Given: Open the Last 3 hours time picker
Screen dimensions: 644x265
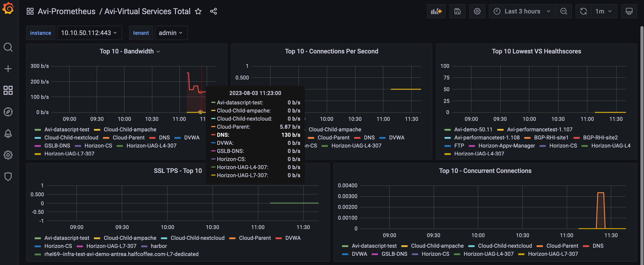Looking at the screenshot, I should point(522,11).
